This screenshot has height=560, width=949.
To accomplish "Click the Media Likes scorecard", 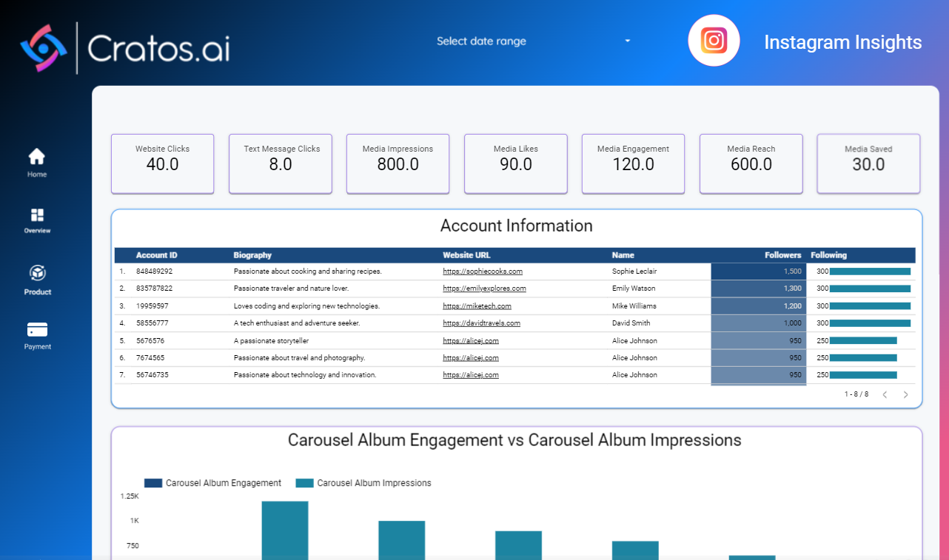I will pyautogui.click(x=516, y=163).
